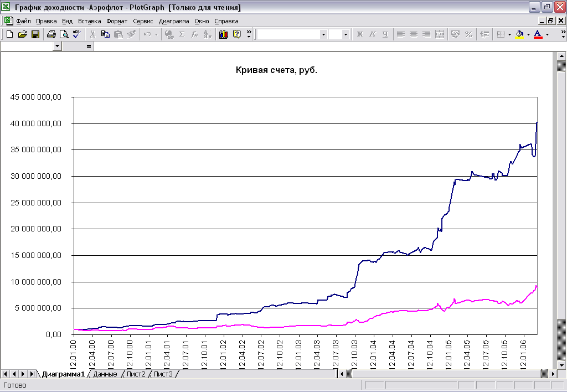Open the Диаграмма menu
The width and height of the screenshot is (567, 392).
174,21
